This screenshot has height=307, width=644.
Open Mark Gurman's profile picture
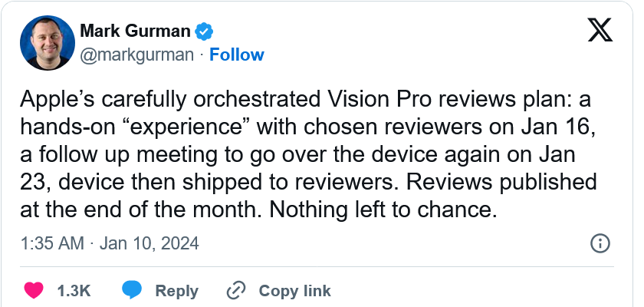point(48,43)
